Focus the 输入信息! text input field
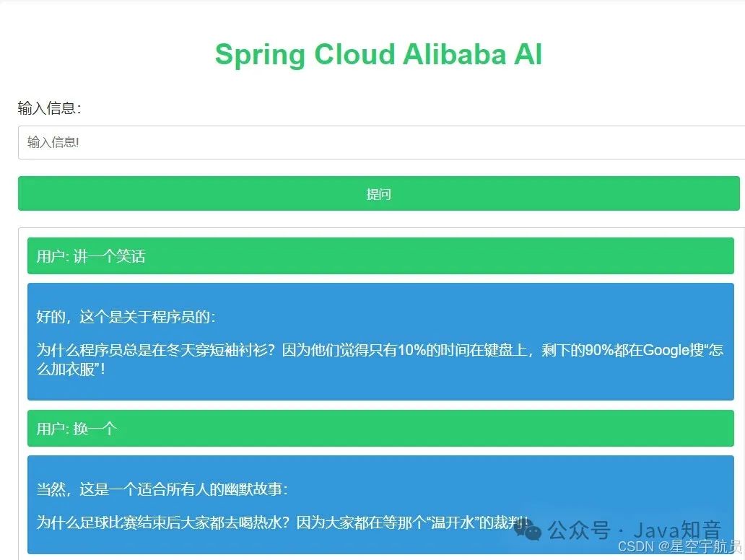The image size is (745, 560). [x=382, y=142]
